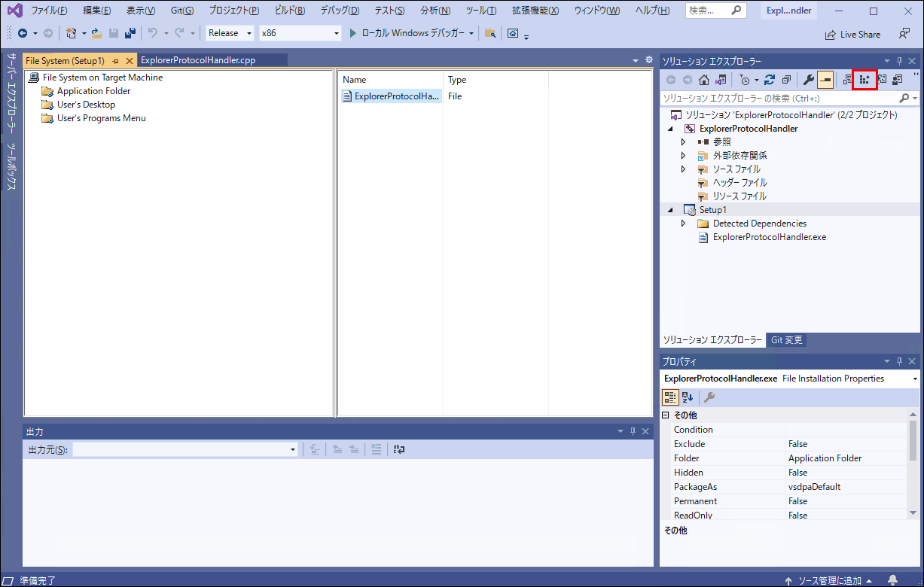This screenshot has height=587, width=924.
Task: Collapse the ExplorerProtocolHandler project node
Action: [x=670, y=128]
